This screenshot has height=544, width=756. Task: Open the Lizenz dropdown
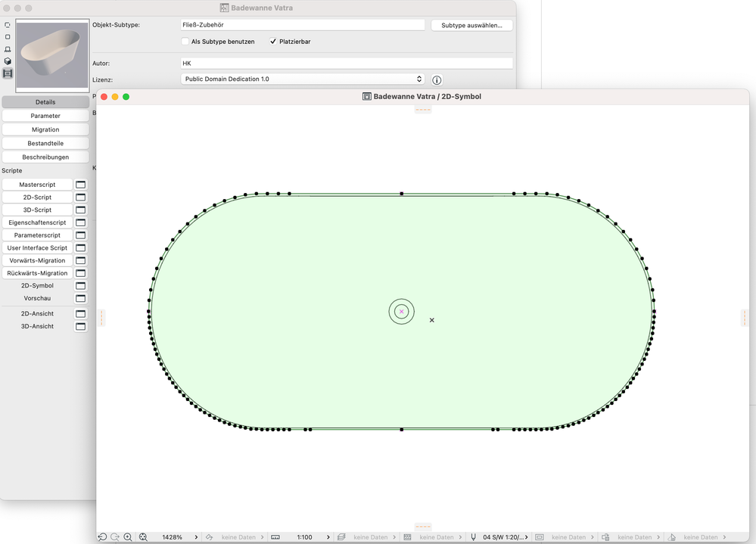(303, 79)
